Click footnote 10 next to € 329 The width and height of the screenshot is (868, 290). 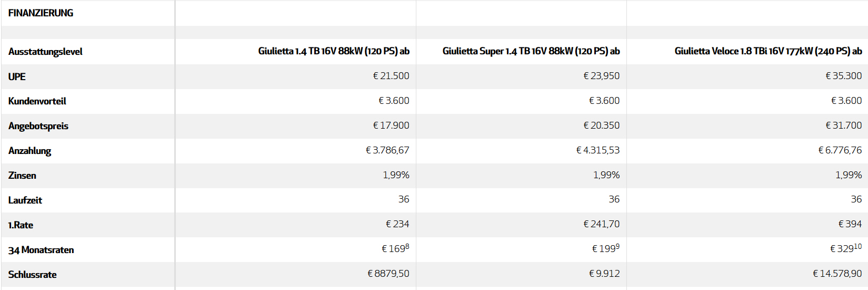click(858, 246)
